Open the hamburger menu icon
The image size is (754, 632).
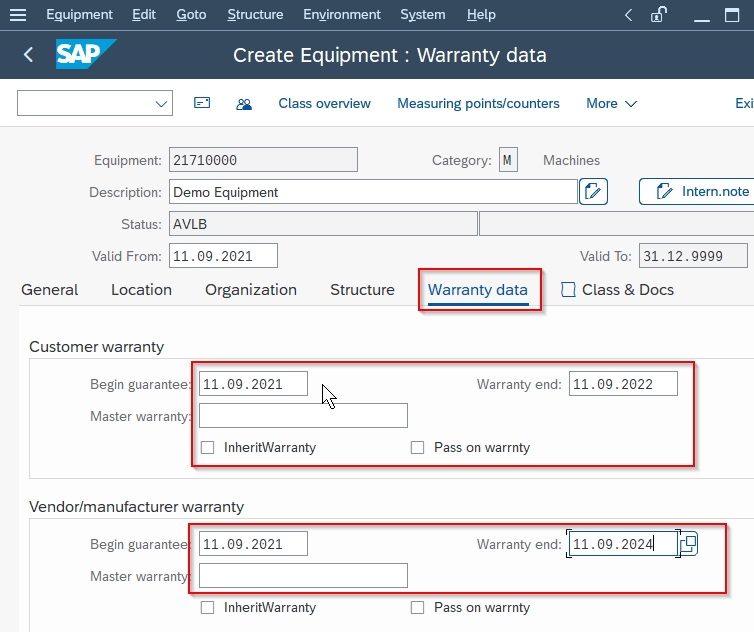18,15
